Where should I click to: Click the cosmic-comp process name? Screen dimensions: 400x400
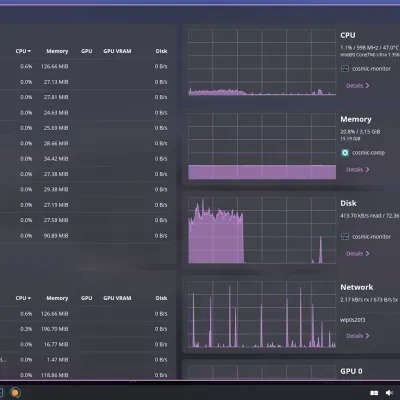pos(368,153)
